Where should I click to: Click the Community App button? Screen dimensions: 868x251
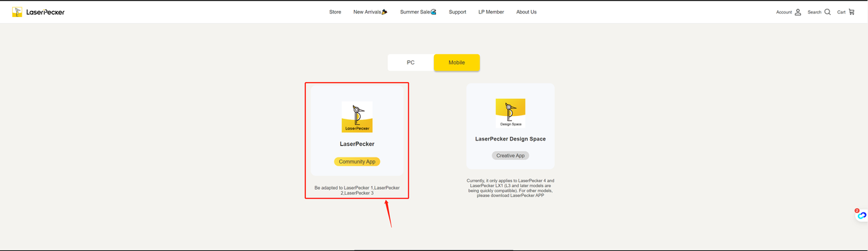point(357,161)
